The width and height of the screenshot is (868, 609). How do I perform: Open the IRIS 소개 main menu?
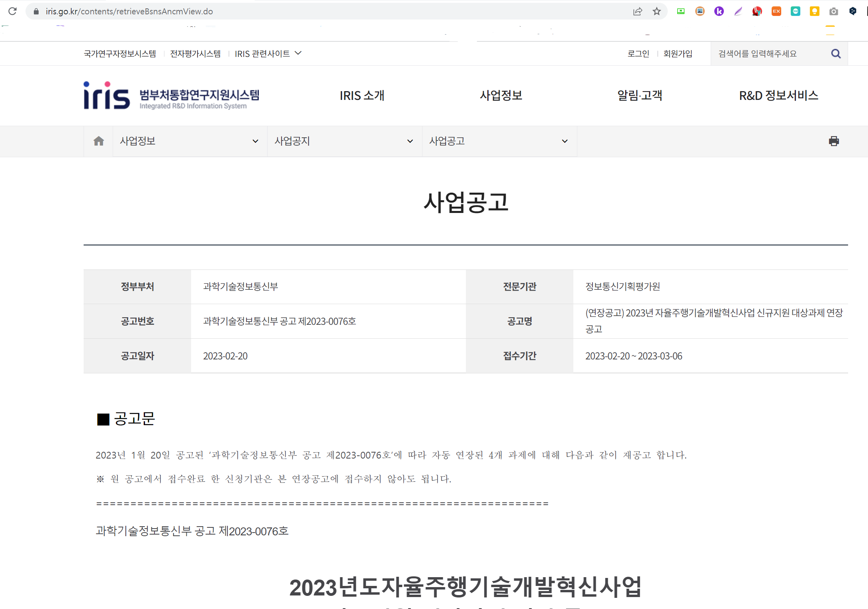coord(362,96)
